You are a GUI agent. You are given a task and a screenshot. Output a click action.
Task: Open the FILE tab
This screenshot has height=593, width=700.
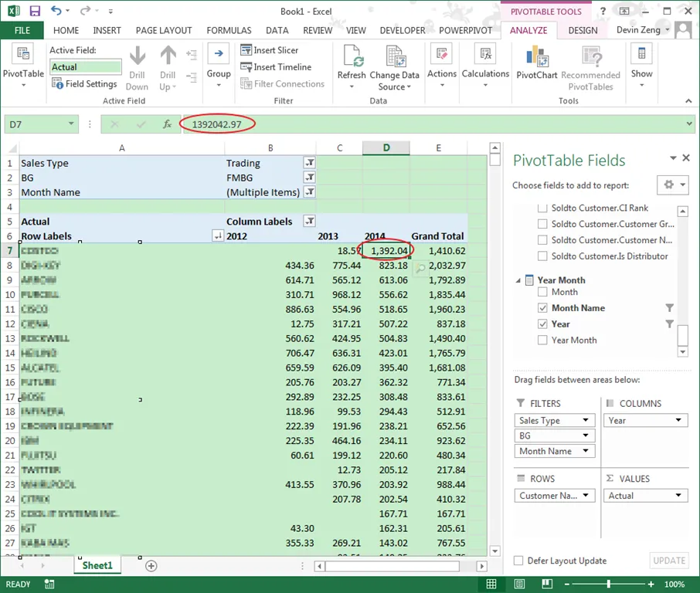[x=22, y=30]
